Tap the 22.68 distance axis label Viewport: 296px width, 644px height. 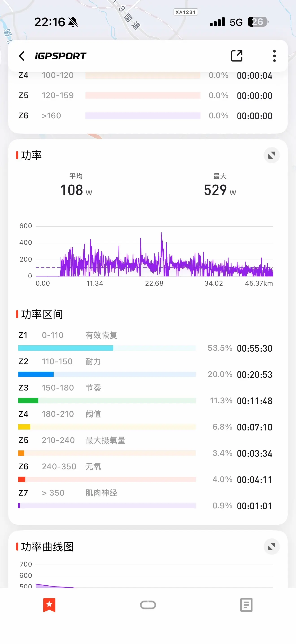coord(154,283)
